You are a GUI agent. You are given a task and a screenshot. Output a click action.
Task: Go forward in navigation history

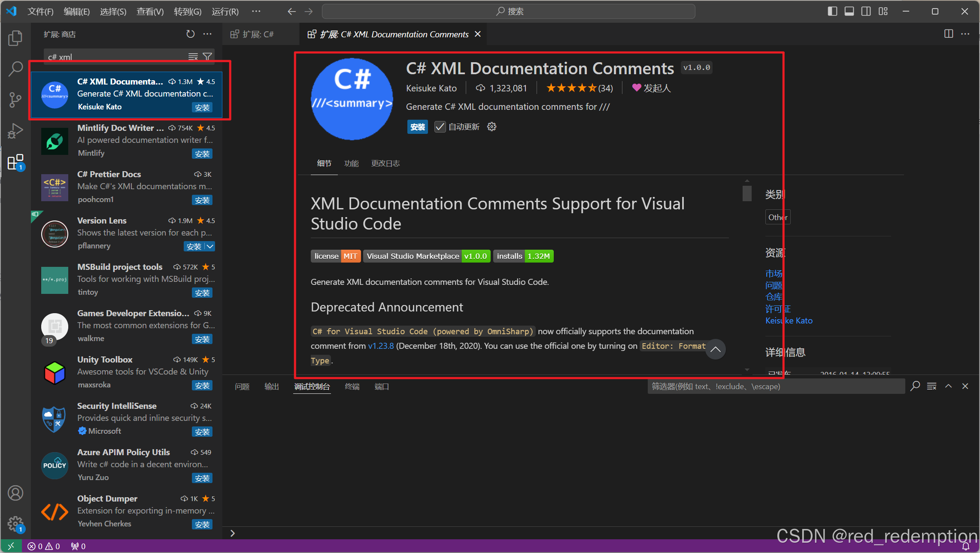point(309,12)
